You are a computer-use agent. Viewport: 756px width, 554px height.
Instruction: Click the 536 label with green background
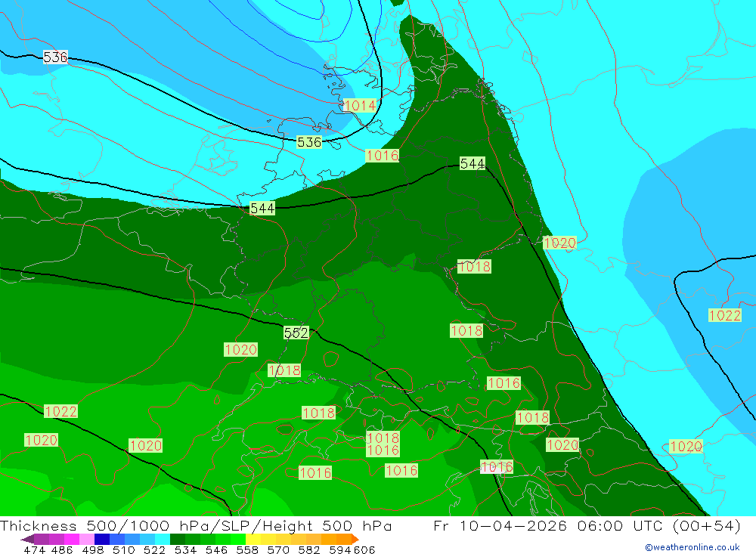coord(309,142)
